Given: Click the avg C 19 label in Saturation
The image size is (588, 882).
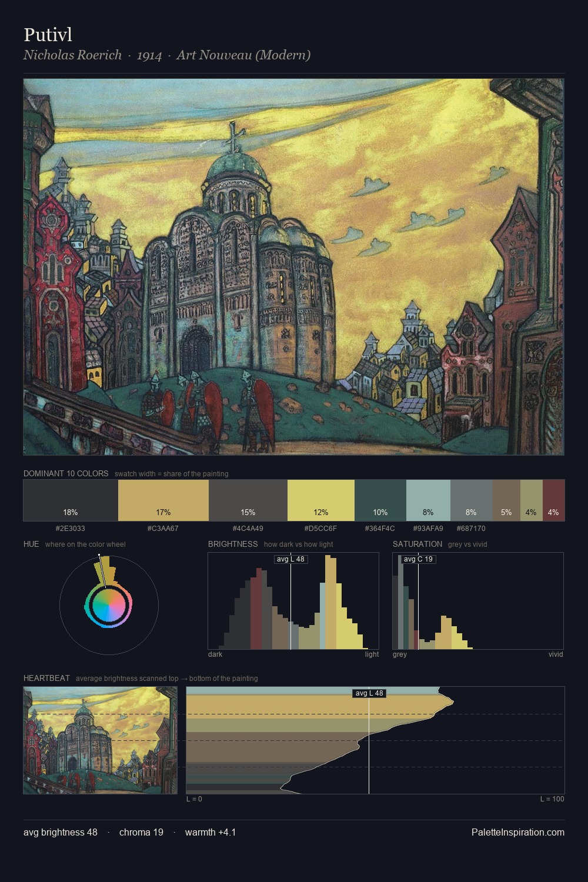Looking at the screenshot, I should (x=419, y=559).
